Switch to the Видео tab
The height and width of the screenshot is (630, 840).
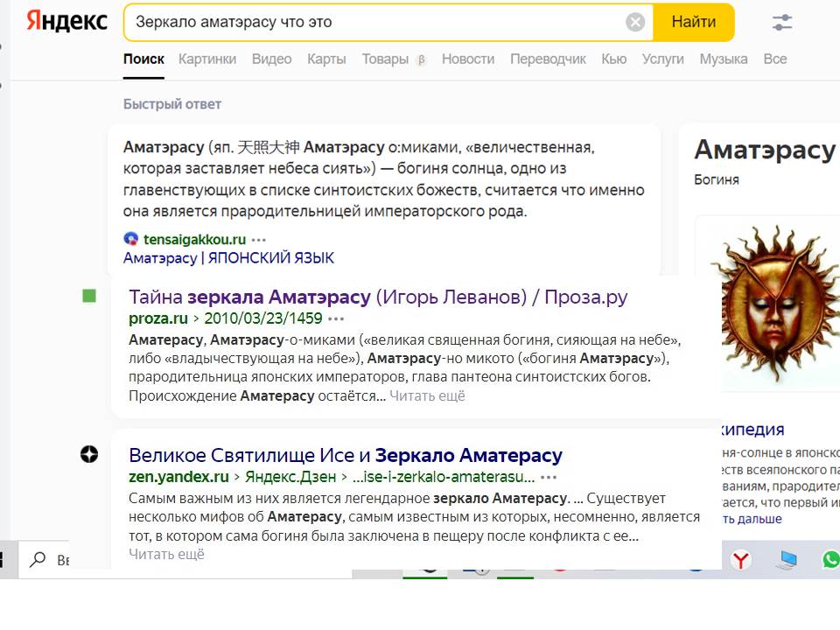coord(271,59)
